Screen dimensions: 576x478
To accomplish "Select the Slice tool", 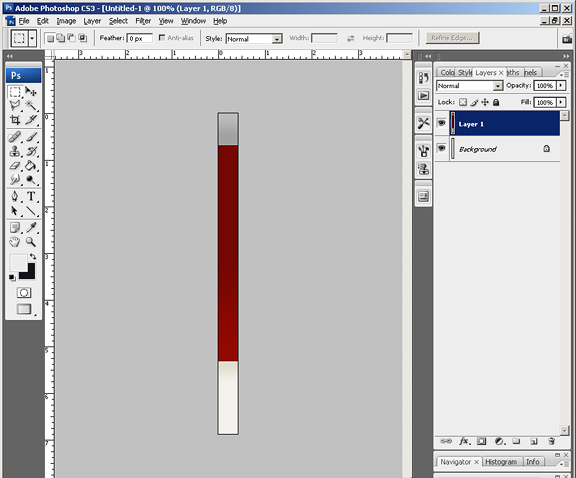I will 31,120.
